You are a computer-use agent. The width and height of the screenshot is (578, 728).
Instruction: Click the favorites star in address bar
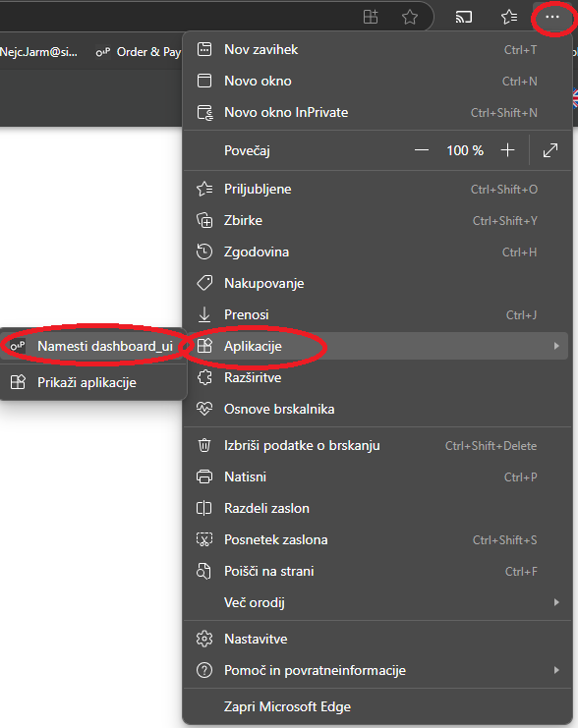[409, 18]
